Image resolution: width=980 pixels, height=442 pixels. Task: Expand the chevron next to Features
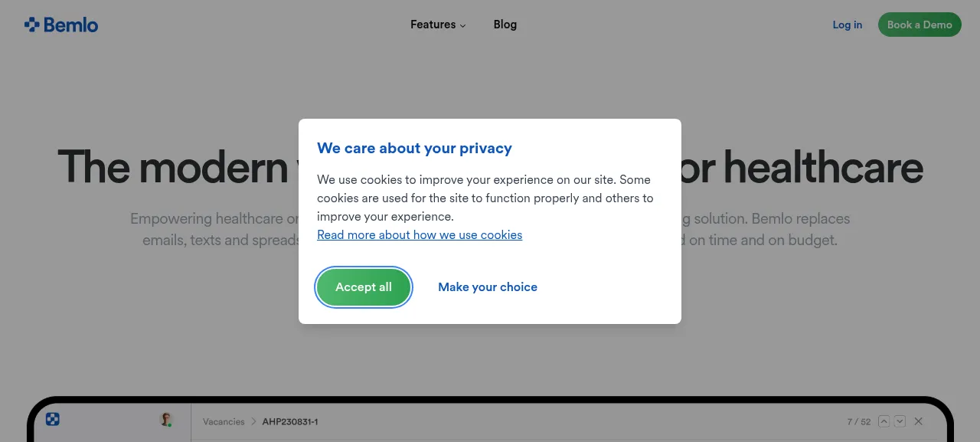pos(462,25)
